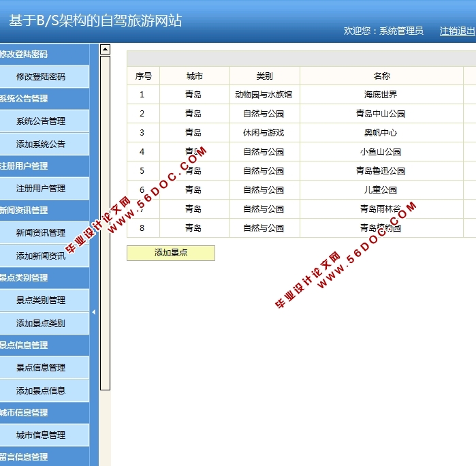This screenshot has height=466, width=476.
Task: Click row number 1 cell
Action: [x=142, y=95]
